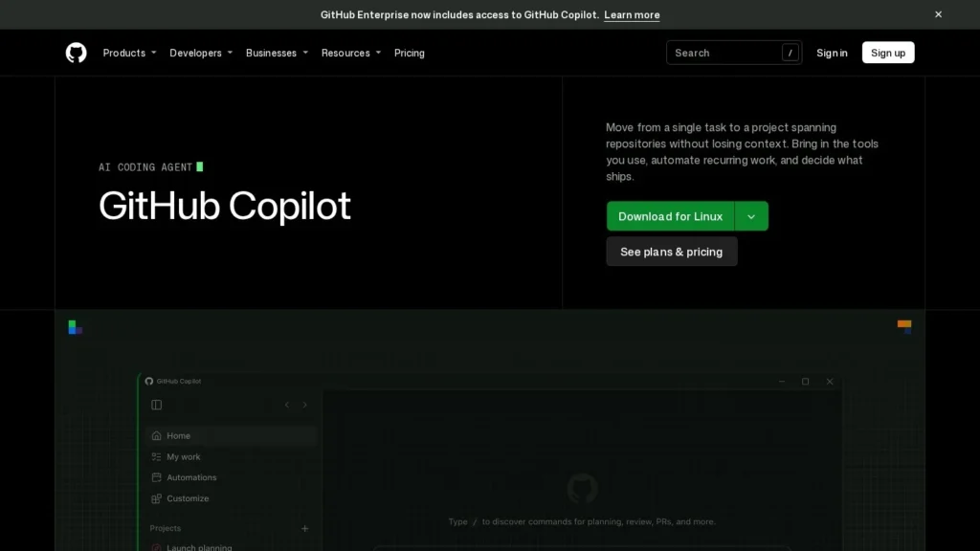The height and width of the screenshot is (551, 980).
Task: Click Download for Linux button
Action: pyautogui.click(x=670, y=216)
